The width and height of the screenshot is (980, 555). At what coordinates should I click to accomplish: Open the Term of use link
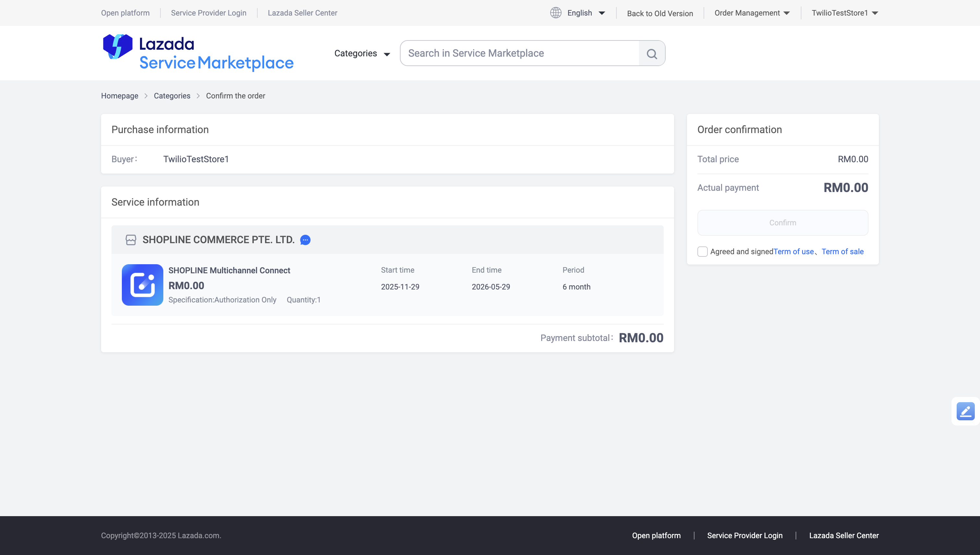[x=793, y=252]
